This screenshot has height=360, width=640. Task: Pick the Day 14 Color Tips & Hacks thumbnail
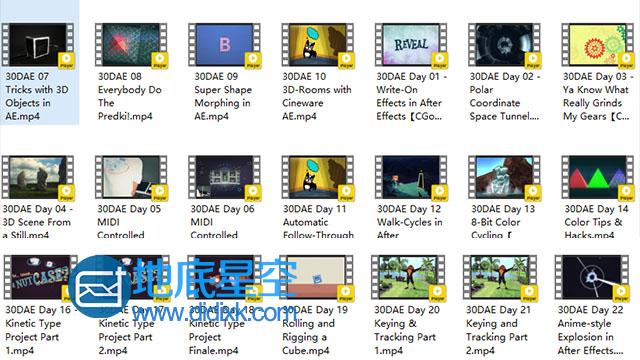click(x=598, y=178)
